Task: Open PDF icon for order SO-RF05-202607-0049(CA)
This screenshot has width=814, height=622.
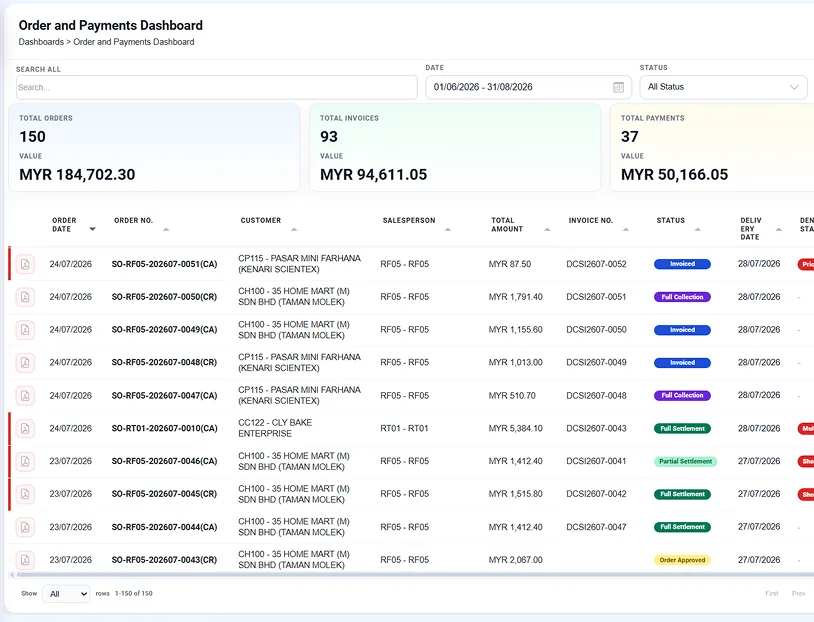Action: coord(25,330)
